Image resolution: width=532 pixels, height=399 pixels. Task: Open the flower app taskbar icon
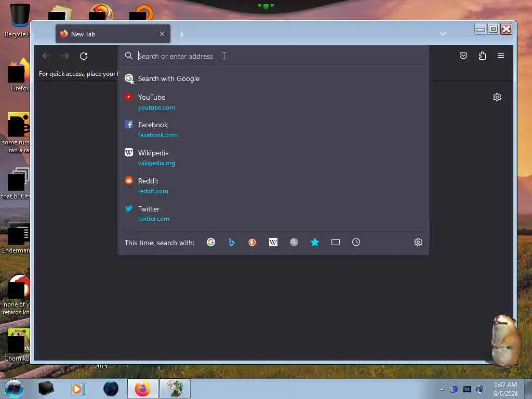click(x=175, y=389)
